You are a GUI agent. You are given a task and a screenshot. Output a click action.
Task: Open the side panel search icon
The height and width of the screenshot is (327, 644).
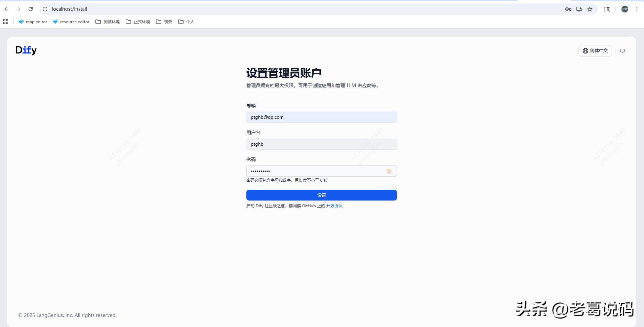coord(607,9)
